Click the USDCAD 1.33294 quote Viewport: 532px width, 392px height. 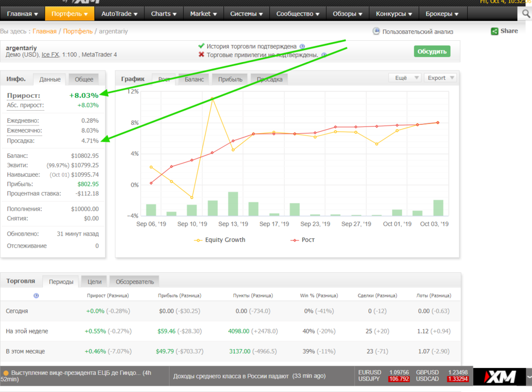point(442,379)
